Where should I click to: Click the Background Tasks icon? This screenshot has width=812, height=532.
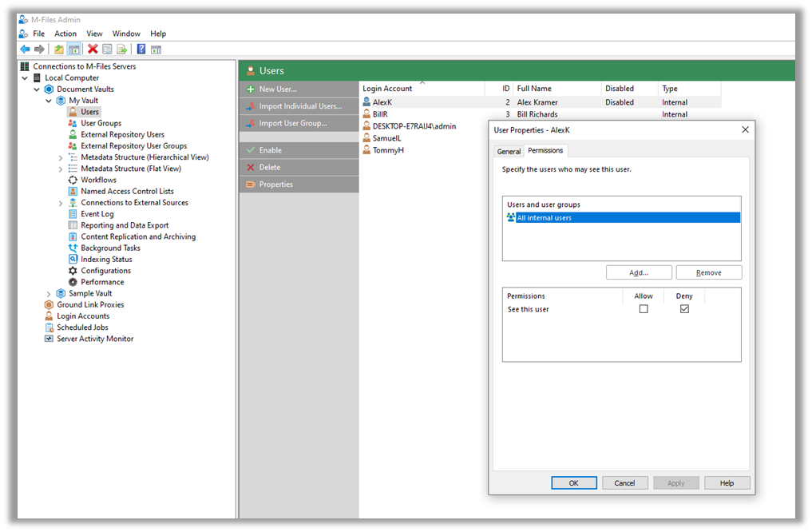pos(73,248)
